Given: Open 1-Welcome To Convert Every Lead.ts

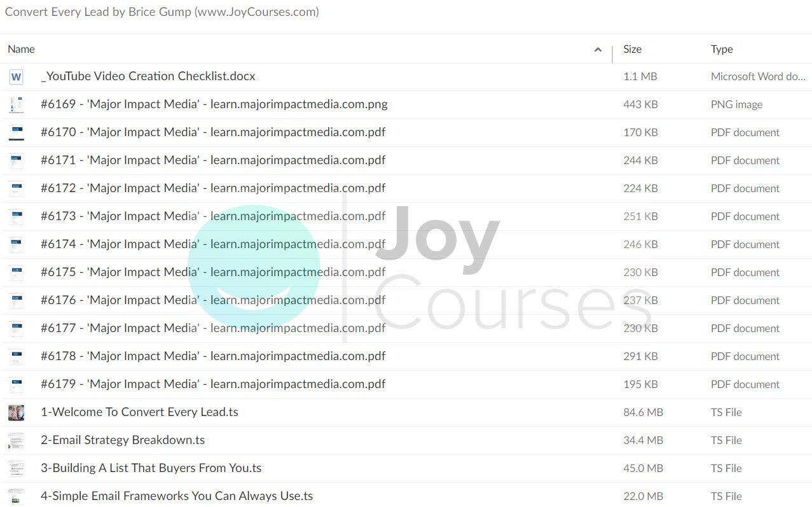Looking at the screenshot, I should coord(139,412).
